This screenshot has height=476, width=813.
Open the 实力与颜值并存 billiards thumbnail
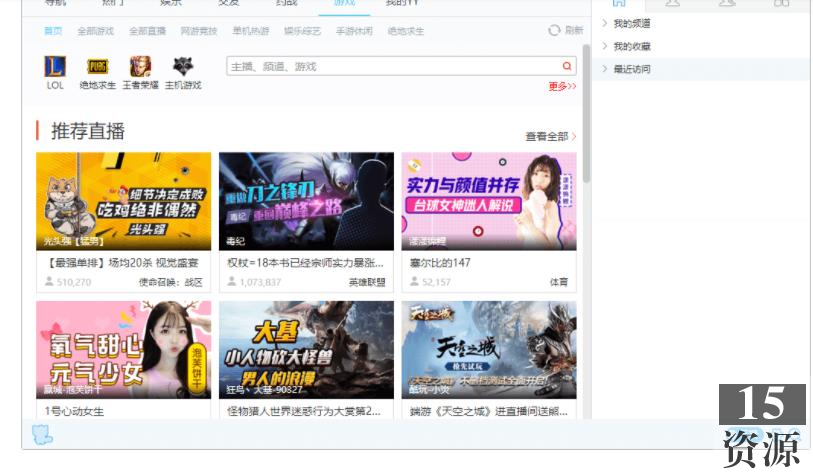coord(489,201)
